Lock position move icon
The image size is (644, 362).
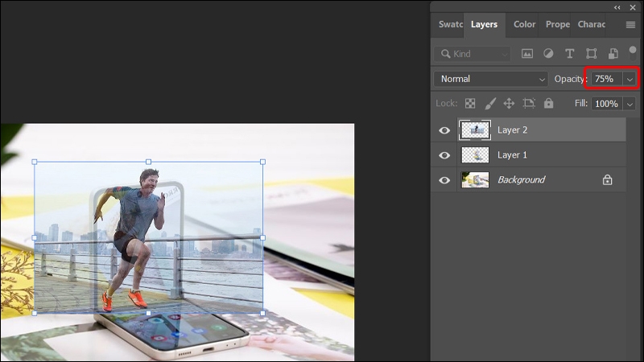[x=509, y=104]
